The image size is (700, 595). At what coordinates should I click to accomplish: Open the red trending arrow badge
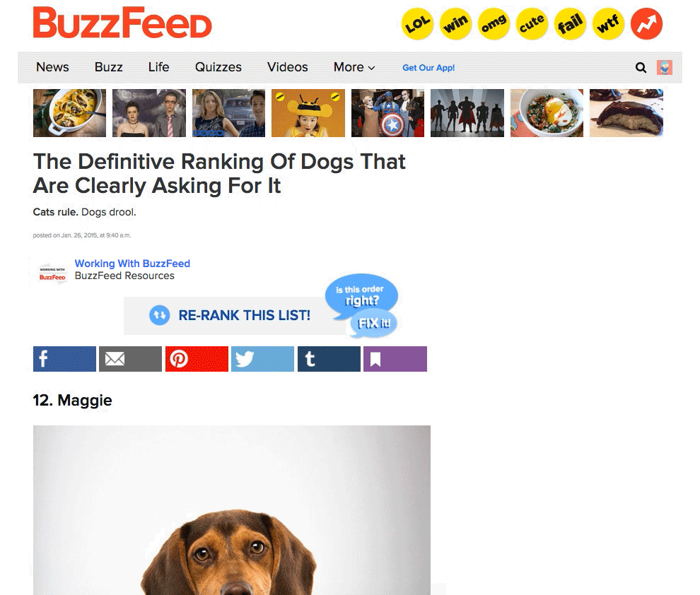pos(646,24)
